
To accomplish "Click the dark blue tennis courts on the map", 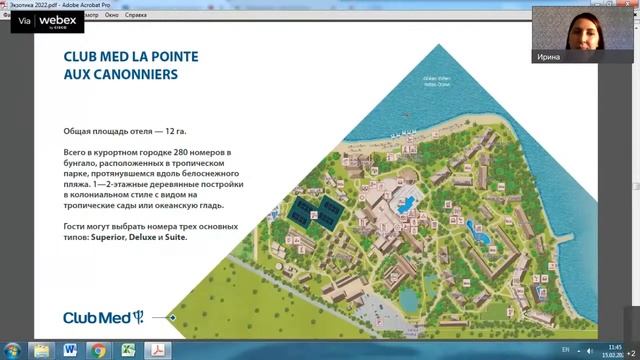I will coord(317,213).
